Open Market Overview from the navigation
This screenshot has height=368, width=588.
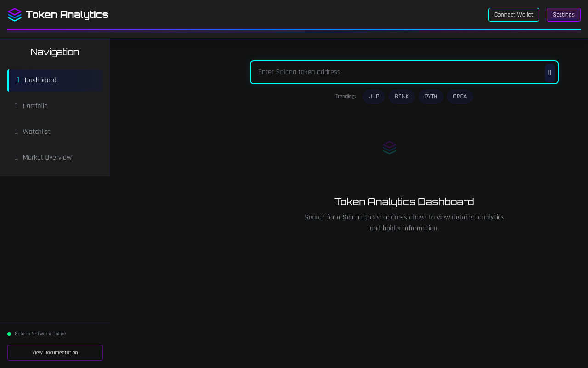tap(47, 157)
